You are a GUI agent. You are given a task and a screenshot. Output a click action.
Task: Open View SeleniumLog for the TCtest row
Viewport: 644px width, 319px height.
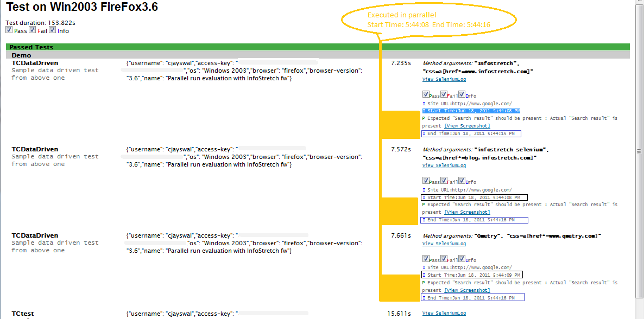click(x=444, y=313)
